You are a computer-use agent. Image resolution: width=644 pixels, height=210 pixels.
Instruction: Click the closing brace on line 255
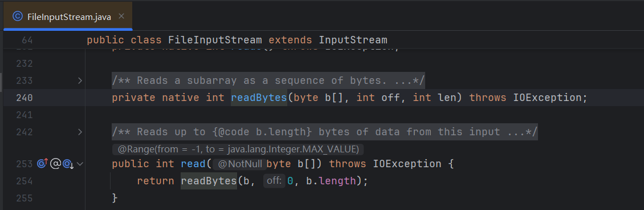(x=115, y=198)
